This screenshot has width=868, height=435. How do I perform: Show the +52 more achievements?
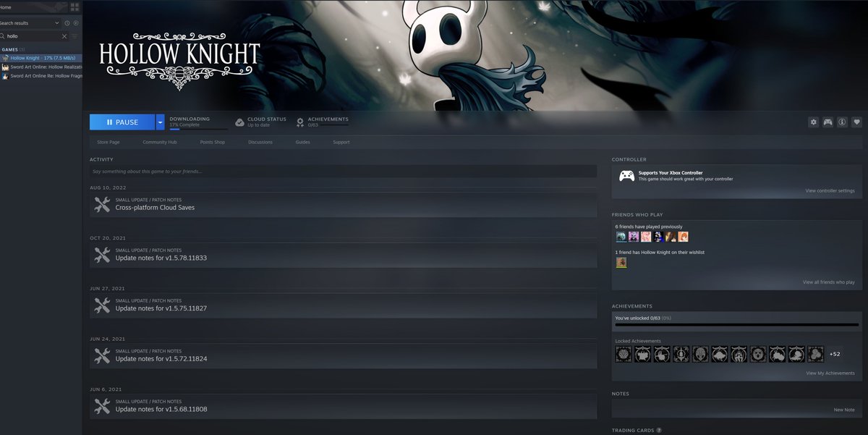[835, 354]
